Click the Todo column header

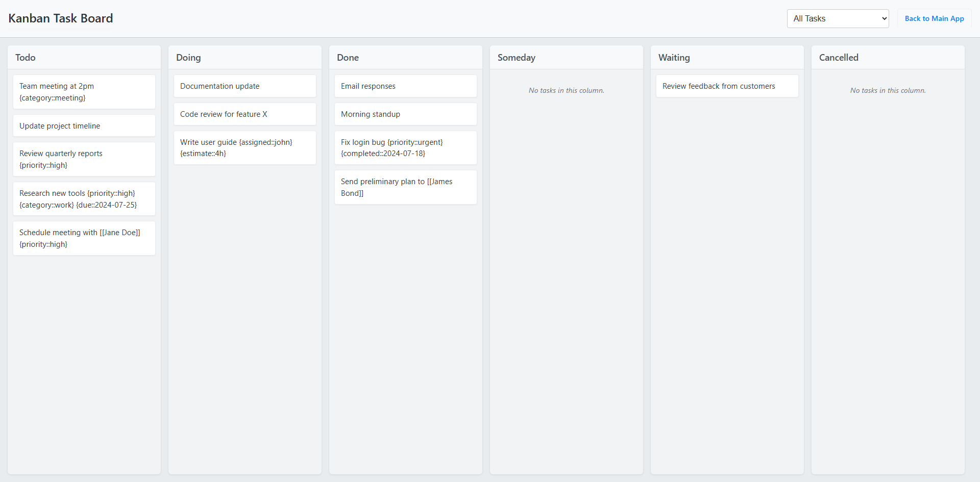[x=26, y=58]
